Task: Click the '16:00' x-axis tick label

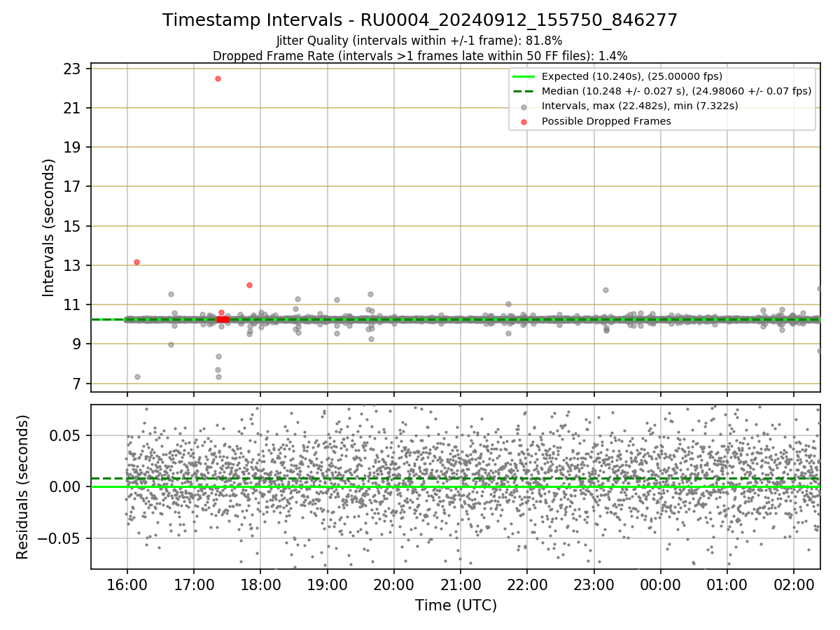Action: [x=127, y=584]
